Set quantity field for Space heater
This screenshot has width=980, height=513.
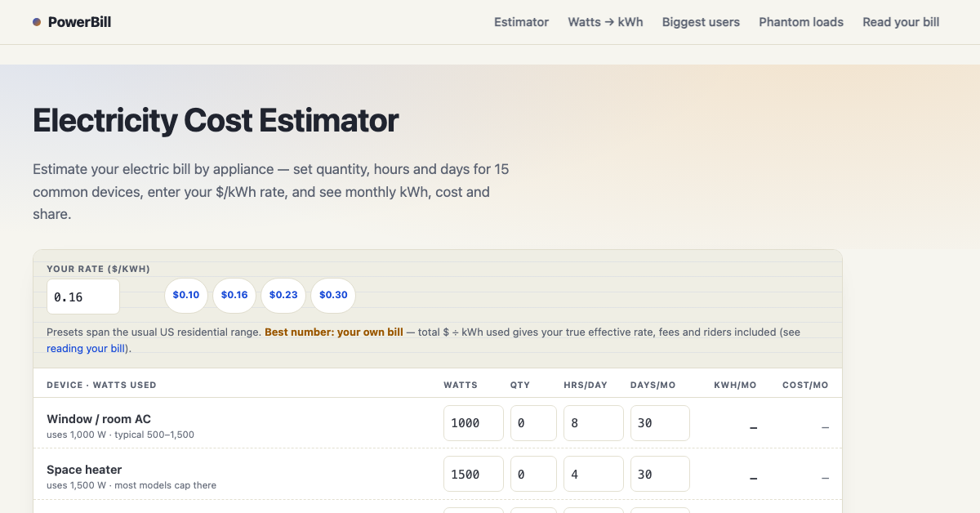[534, 474]
